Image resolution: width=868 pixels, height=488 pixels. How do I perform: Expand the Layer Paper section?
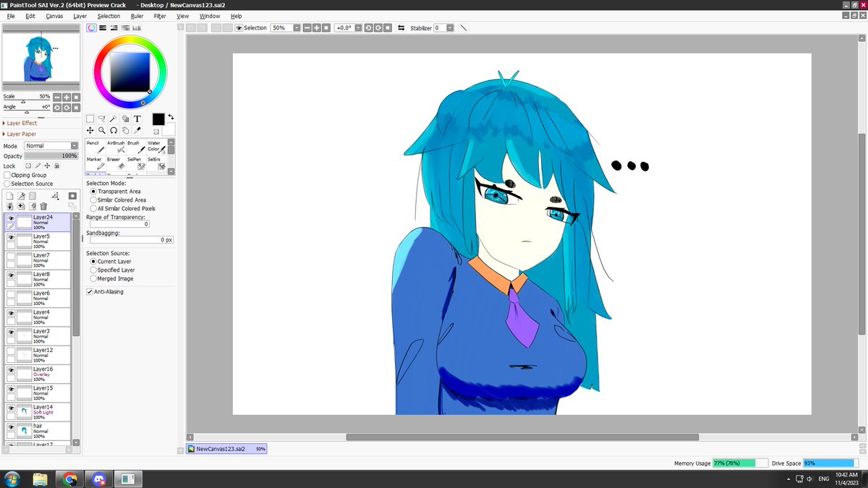tap(20, 134)
